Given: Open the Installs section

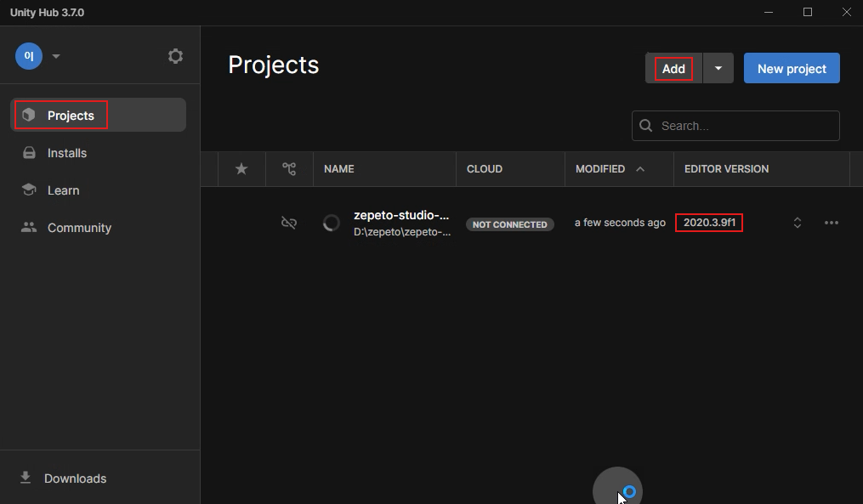Looking at the screenshot, I should click(98, 153).
